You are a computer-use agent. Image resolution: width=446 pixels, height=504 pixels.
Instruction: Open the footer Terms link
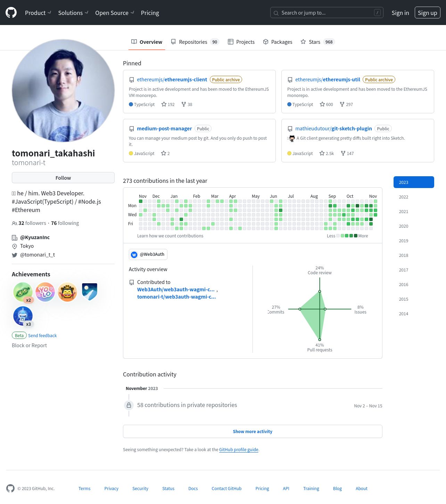[84, 488]
